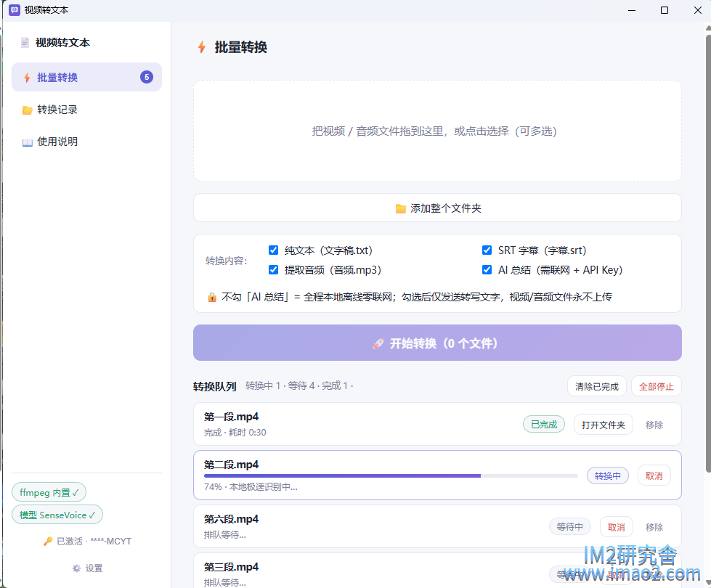Toggle 纯文本 (文字稿.txt) checkbox
The height and width of the screenshot is (588, 711).
point(273,250)
